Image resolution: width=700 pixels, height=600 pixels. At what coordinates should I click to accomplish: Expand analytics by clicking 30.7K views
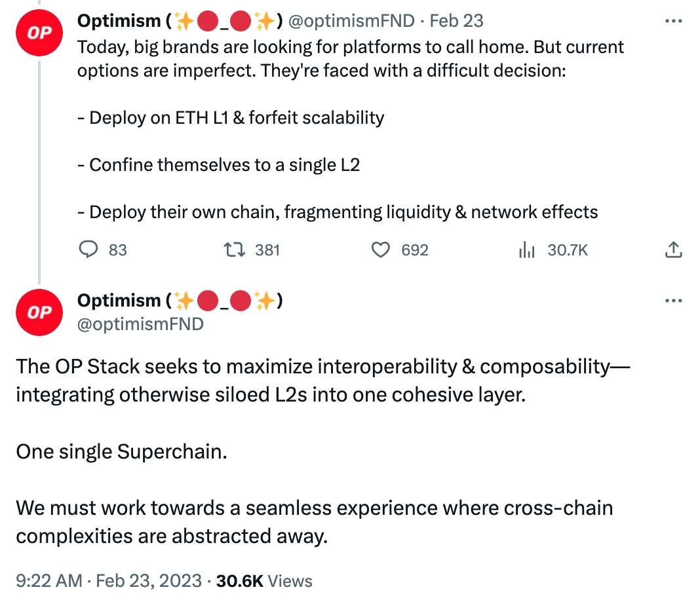[568, 250]
